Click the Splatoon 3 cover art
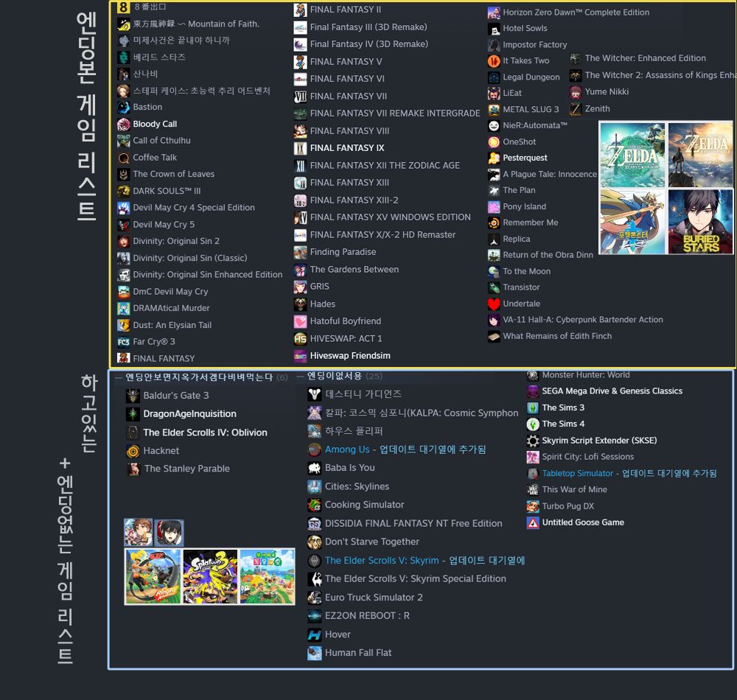This screenshot has height=700, width=737. pos(210,576)
